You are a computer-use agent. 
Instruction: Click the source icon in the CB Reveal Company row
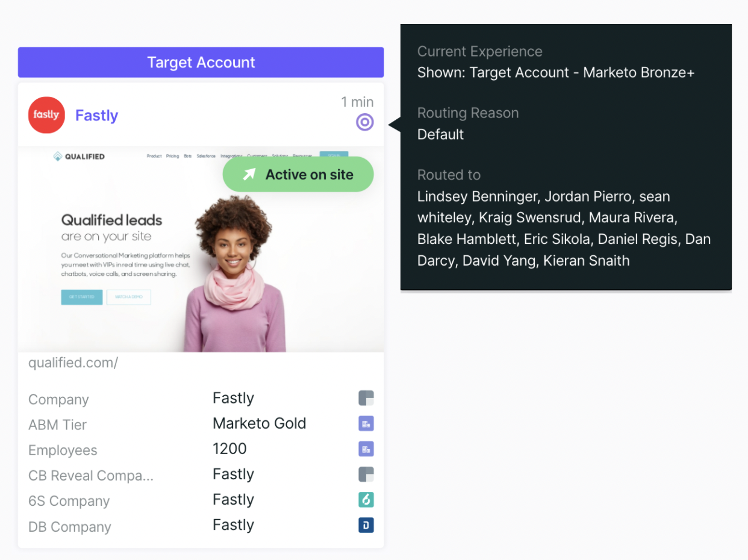point(366,474)
